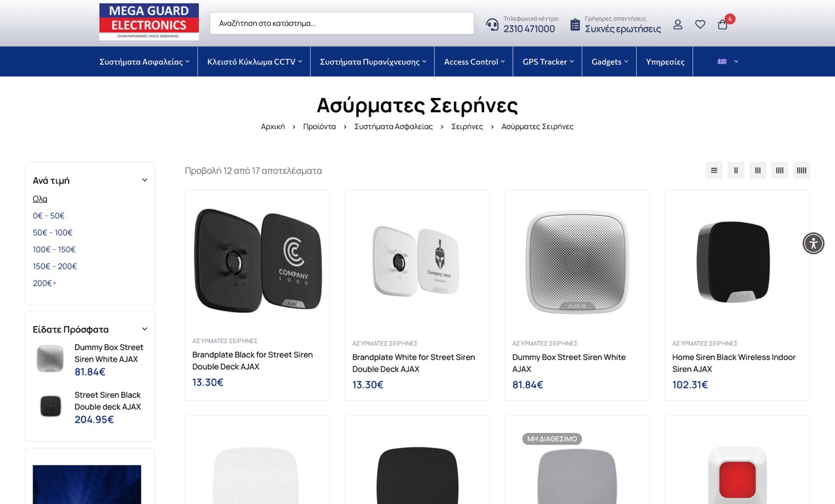Open the Access Control menu
This screenshot has width=835, height=504.
pos(475,61)
